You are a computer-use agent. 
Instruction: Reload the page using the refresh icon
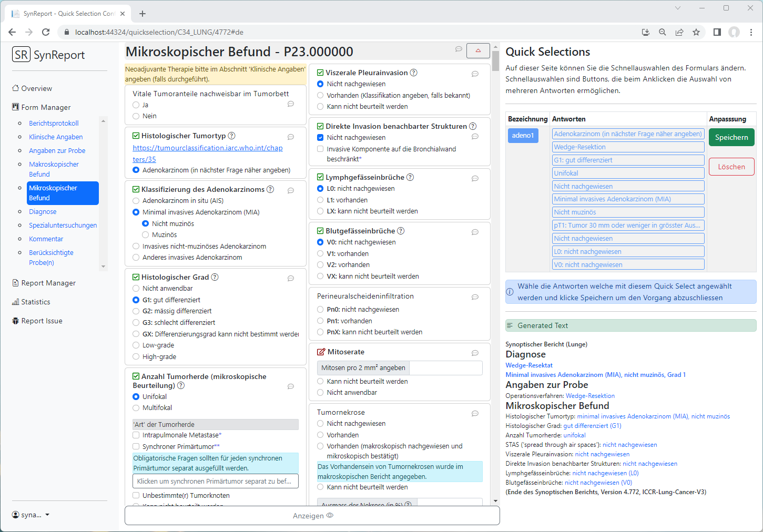tap(46, 32)
